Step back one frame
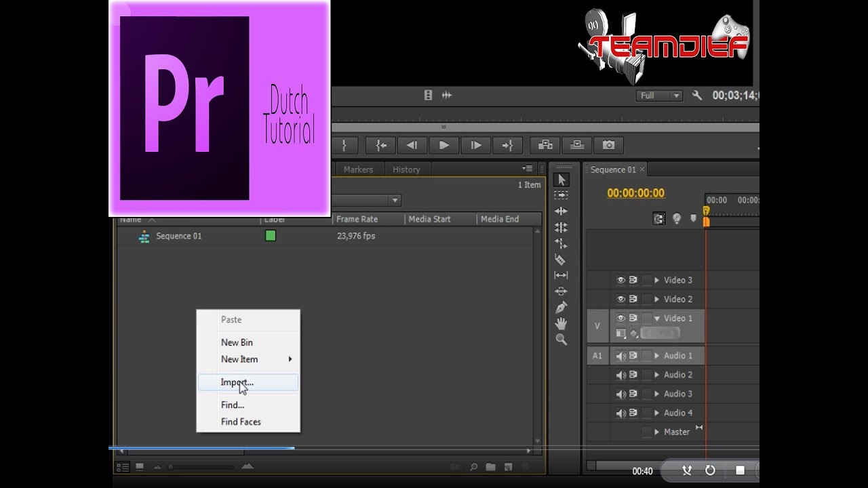 click(x=412, y=145)
